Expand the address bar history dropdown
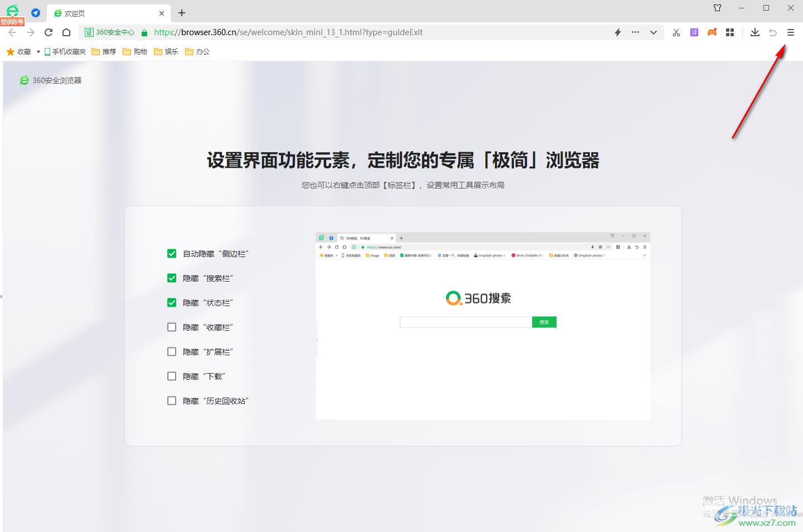 coord(654,32)
